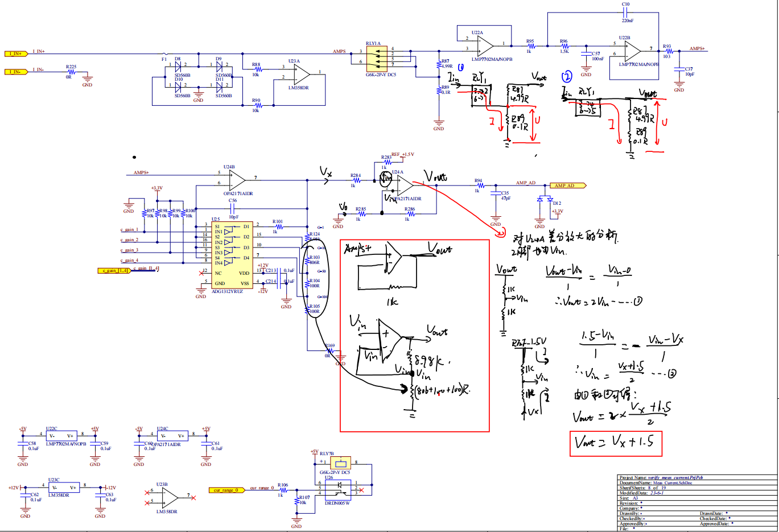Click the U23A LM358DR op-amp symbol
Screen dimensions: 779x532
coord(301,75)
